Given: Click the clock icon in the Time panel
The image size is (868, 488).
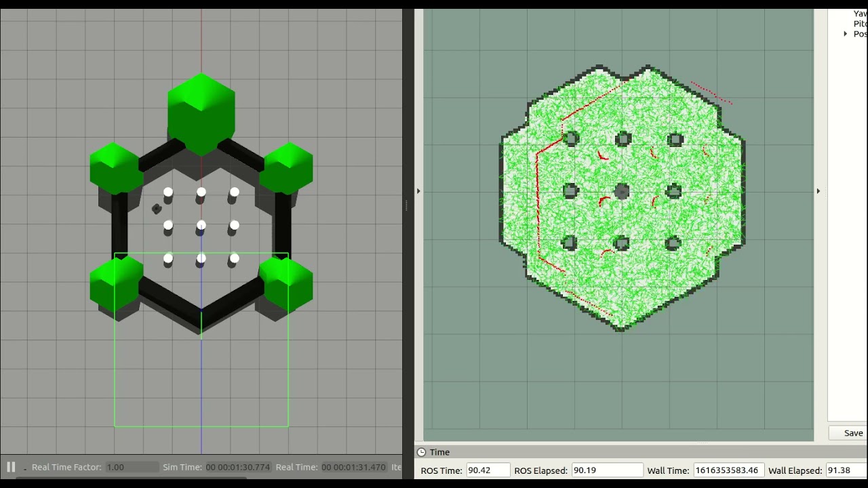Looking at the screenshot, I should pos(421,452).
